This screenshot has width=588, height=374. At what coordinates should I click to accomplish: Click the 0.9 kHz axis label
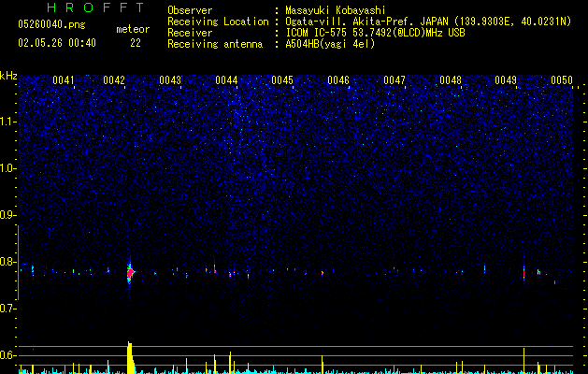[x=8, y=215]
